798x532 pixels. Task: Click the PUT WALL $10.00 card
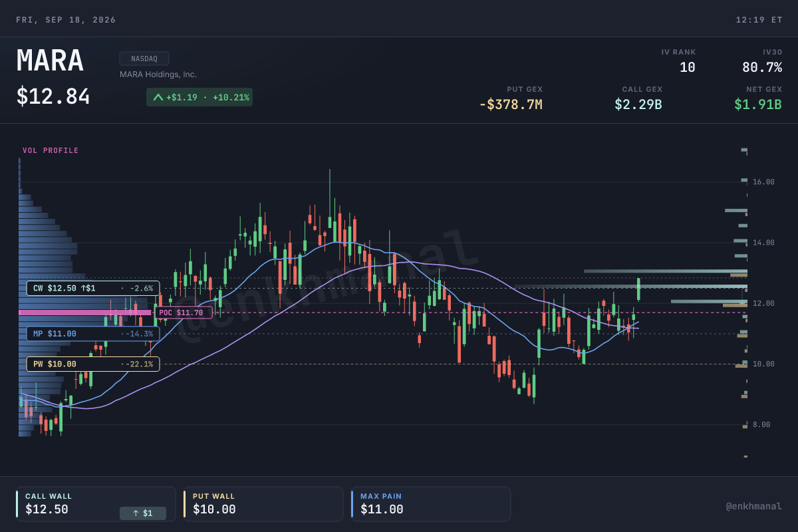pyautogui.click(x=263, y=504)
